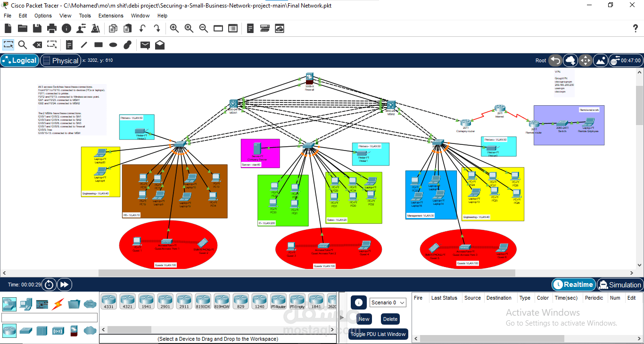Choose the freeform drawing tool

point(127,45)
